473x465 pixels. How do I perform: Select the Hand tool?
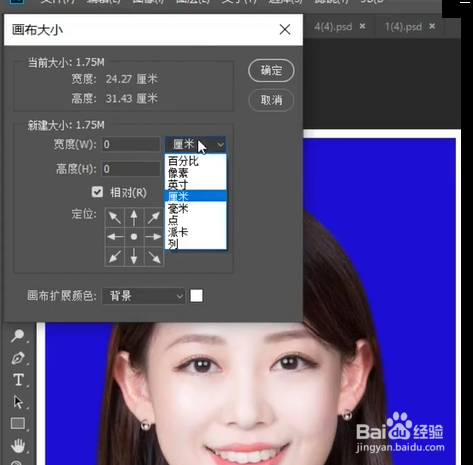(18, 445)
